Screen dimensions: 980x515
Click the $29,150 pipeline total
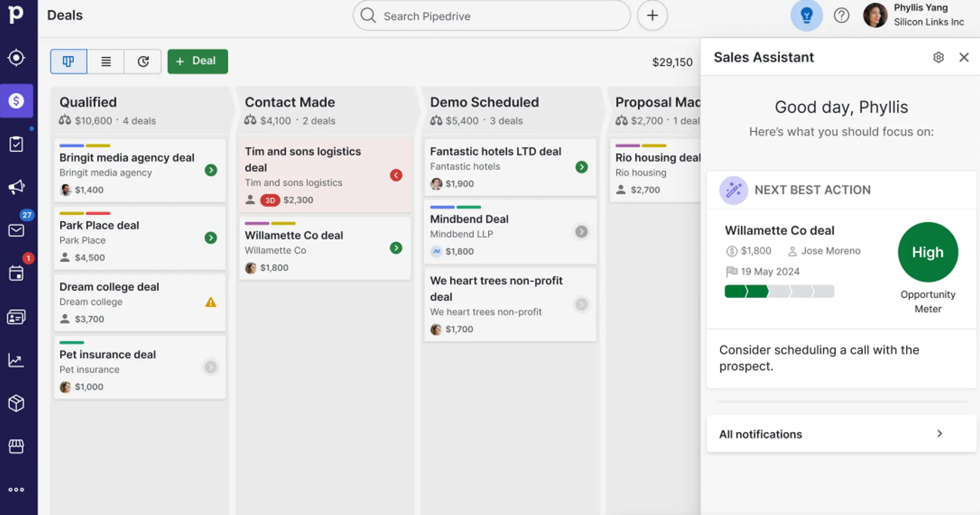672,62
